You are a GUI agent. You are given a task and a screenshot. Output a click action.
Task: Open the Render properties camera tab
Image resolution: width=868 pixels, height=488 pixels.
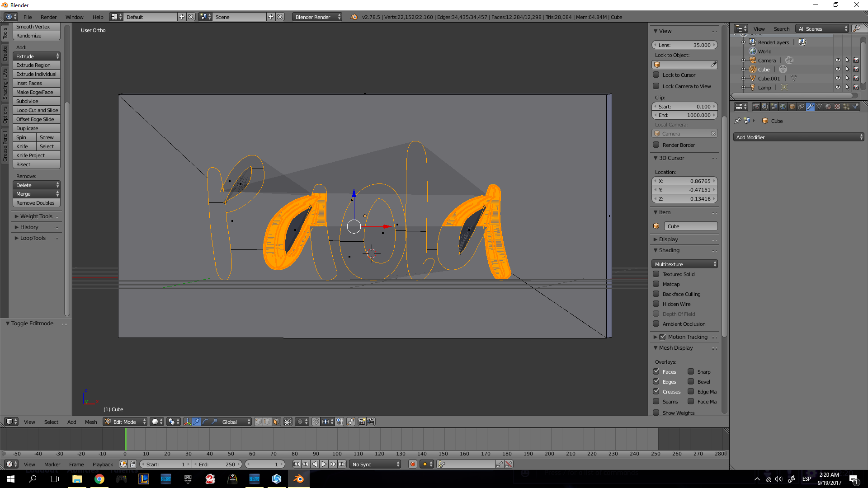coord(756,107)
